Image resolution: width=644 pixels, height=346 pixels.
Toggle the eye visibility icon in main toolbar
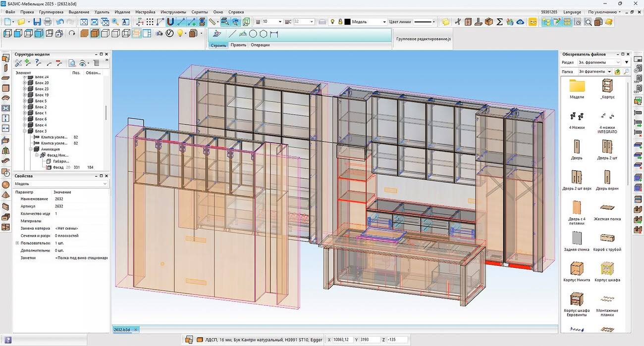[x=520, y=22]
